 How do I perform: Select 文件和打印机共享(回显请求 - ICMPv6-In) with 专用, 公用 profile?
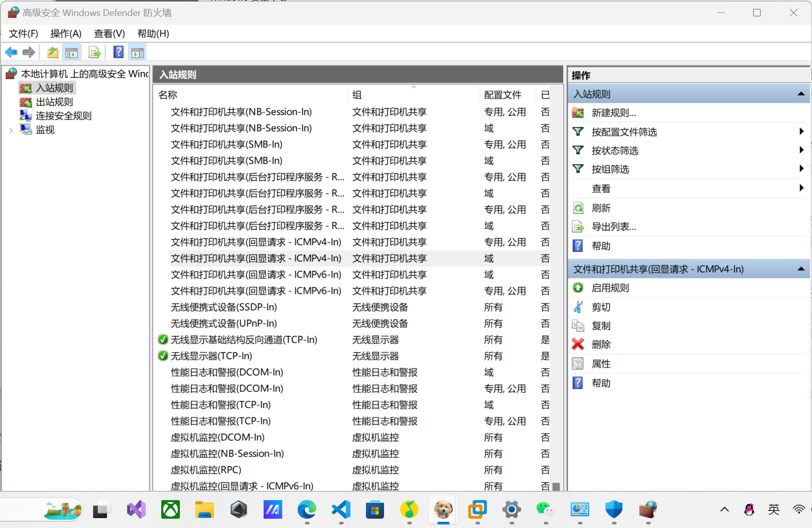(256, 291)
